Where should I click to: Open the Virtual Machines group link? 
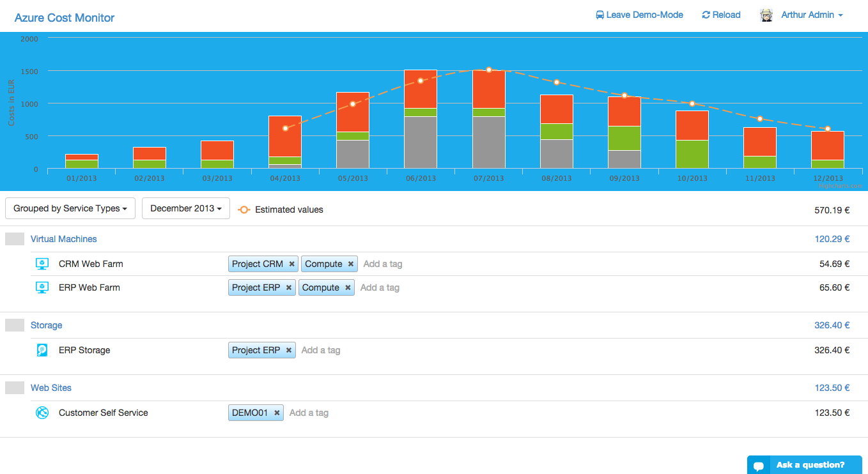point(64,239)
